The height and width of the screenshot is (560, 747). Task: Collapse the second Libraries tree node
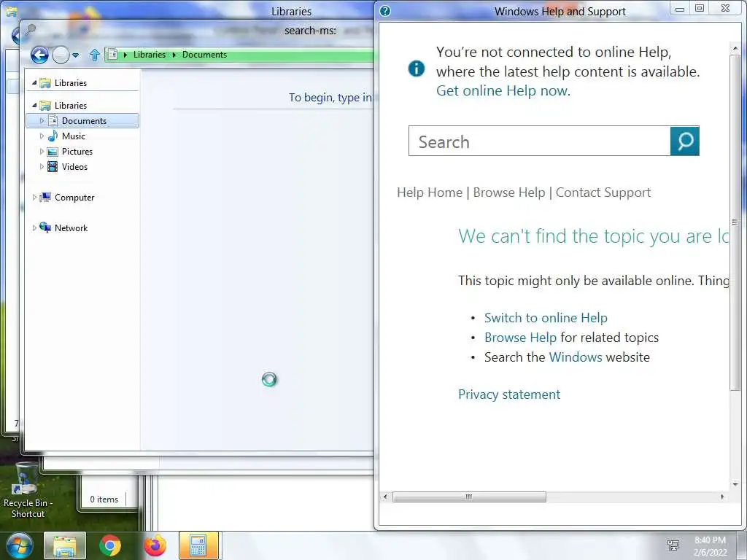[x=34, y=105]
